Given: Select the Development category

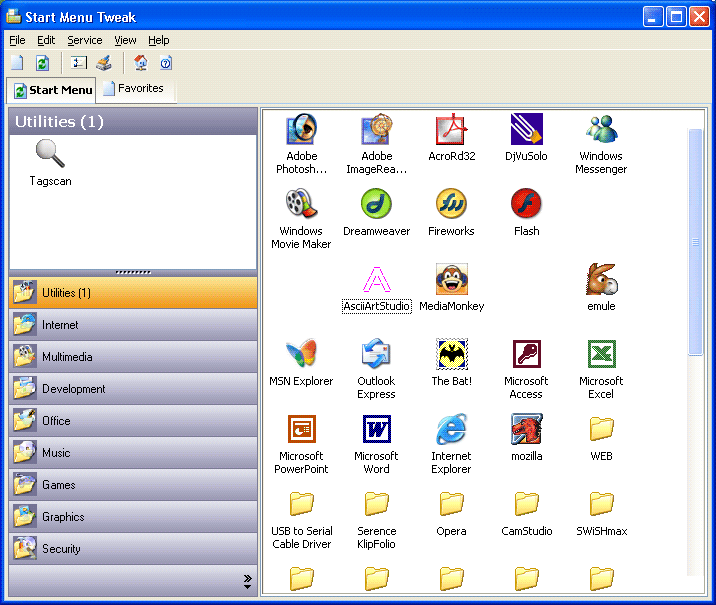Looking at the screenshot, I should [x=133, y=389].
